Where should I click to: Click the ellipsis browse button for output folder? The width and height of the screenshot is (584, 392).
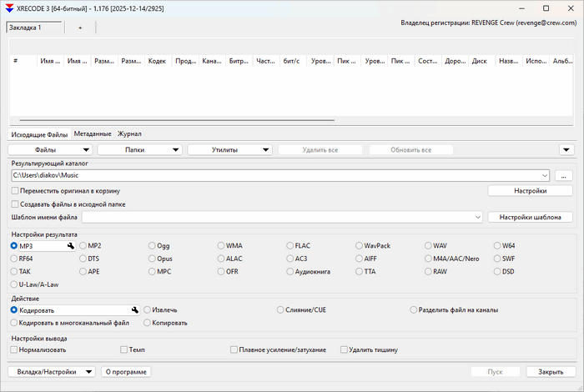pyautogui.click(x=563, y=176)
